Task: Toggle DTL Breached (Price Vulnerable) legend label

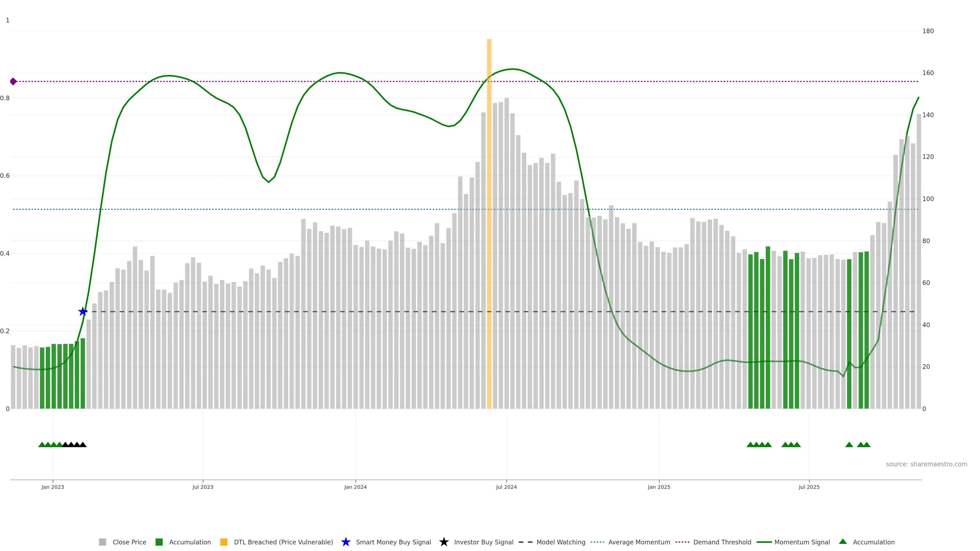Action: [283, 542]
